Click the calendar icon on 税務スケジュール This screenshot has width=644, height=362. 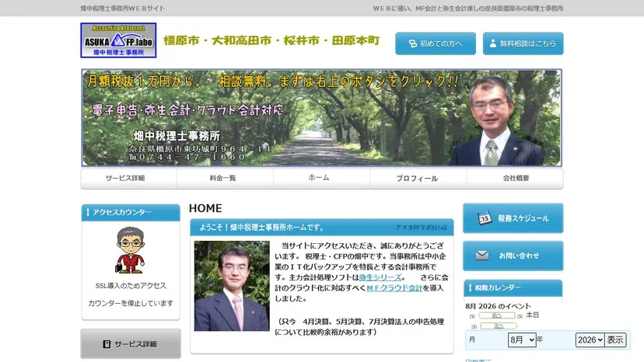[x=485, y=218]
